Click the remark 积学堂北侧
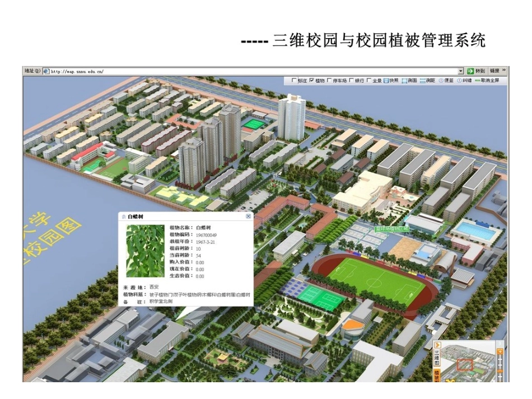The image size is (532, 399). pyautogui.click(x=161, y=301)
